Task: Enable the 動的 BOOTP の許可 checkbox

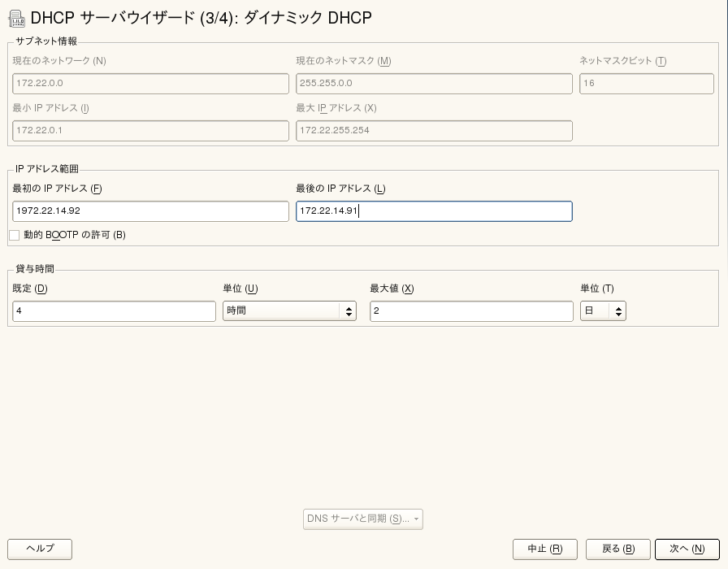Action: pyautogui.click(x=15, y=235)
